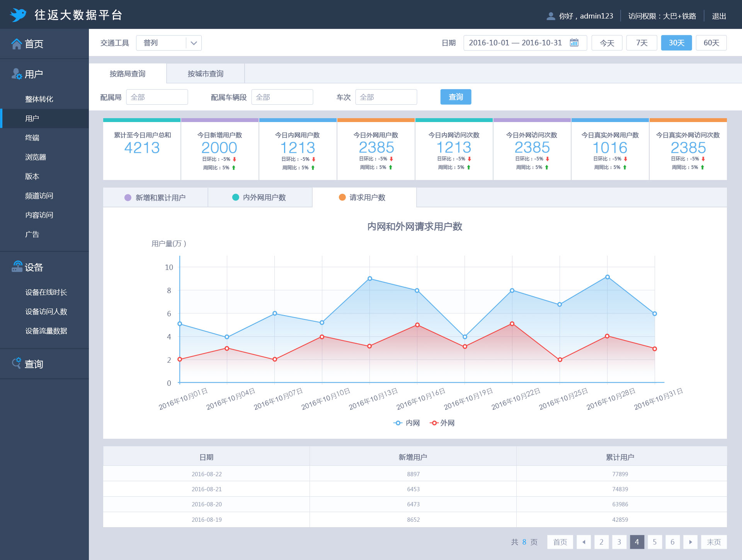
Task: Go to page 2 in pagination
Action: [x=601, y=542]
